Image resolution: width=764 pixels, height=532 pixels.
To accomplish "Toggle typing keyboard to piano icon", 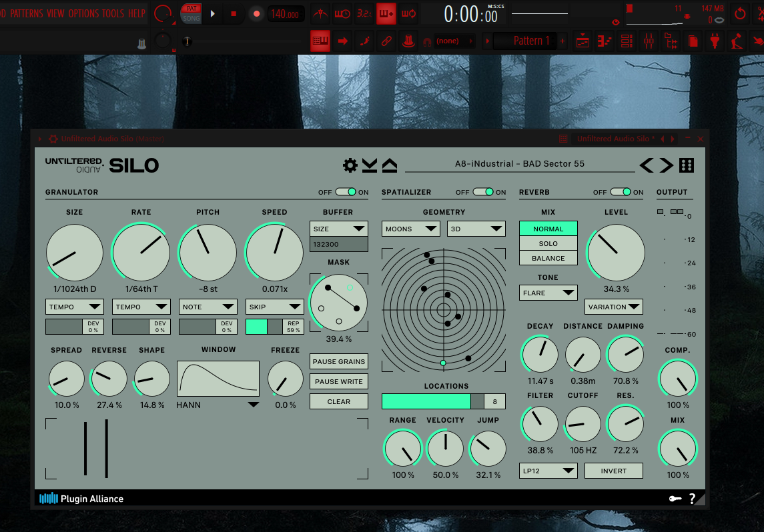I will pyautogui.click(x=320, y=41).
